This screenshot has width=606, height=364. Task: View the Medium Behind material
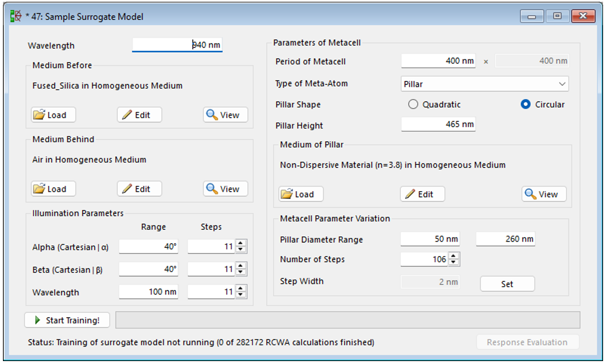226,189
